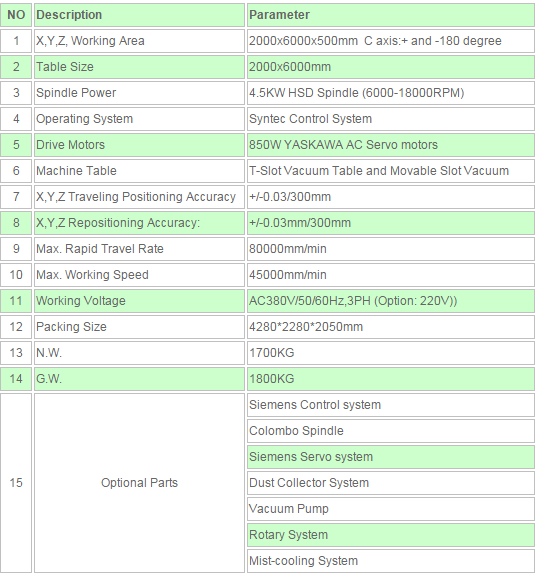The height and width of the screenshot is (575, 538).
Task: Click row number '8' cell
Action: (16, 223)
